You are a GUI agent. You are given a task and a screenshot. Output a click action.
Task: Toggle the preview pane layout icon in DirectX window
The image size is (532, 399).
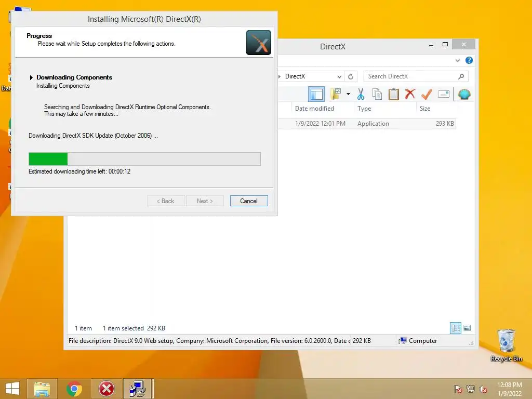316,95
